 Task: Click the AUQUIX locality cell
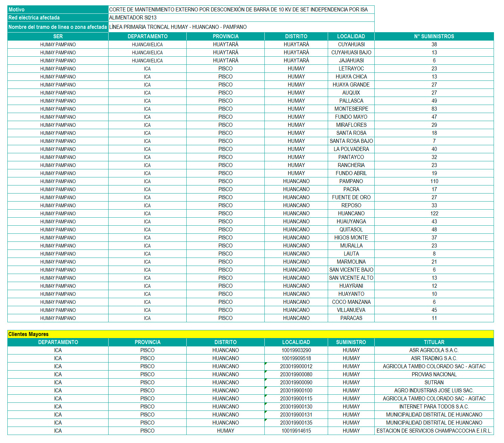[x=351, y=93]
